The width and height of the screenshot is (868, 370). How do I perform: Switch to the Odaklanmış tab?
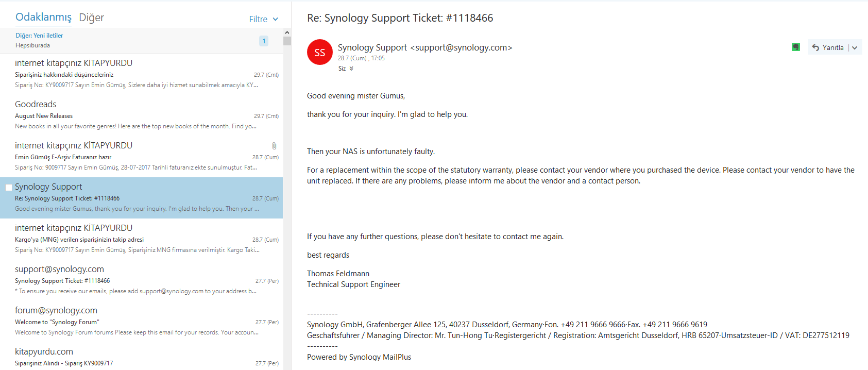coord(43,17)
